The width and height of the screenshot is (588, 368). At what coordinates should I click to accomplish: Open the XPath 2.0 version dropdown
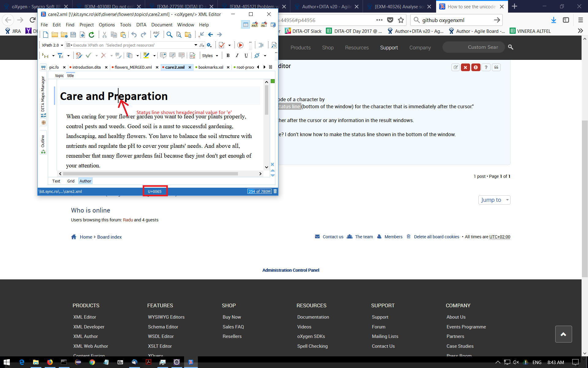pyautogui.click(x=52, y=45)
